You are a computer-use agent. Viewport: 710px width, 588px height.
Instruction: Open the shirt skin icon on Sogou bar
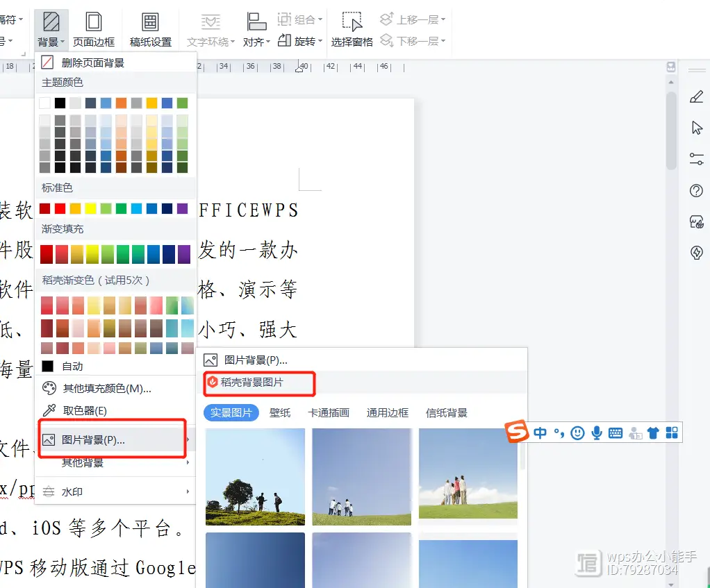pos(653,433)
